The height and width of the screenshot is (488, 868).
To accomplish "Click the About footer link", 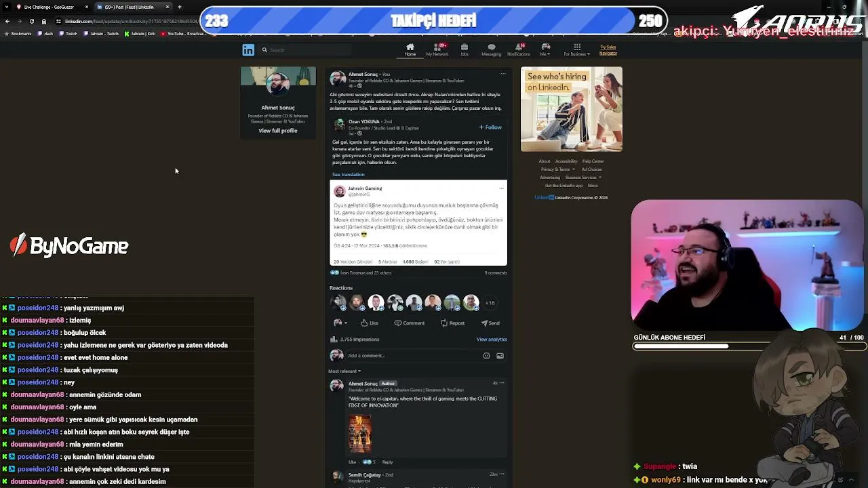I will pos(545,161).
